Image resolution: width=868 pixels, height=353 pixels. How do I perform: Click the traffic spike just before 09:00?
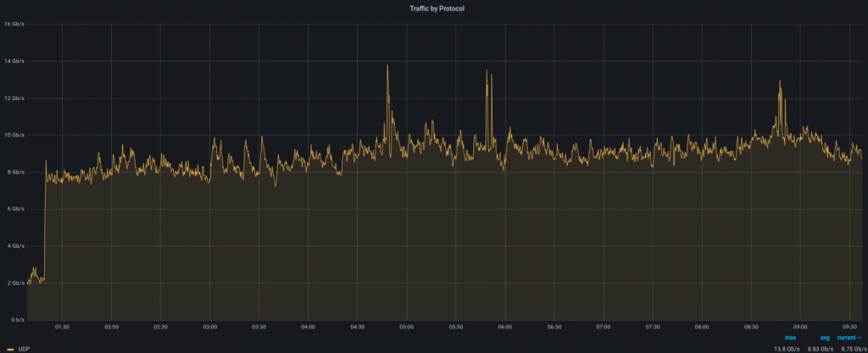click(x=779, y=83)
